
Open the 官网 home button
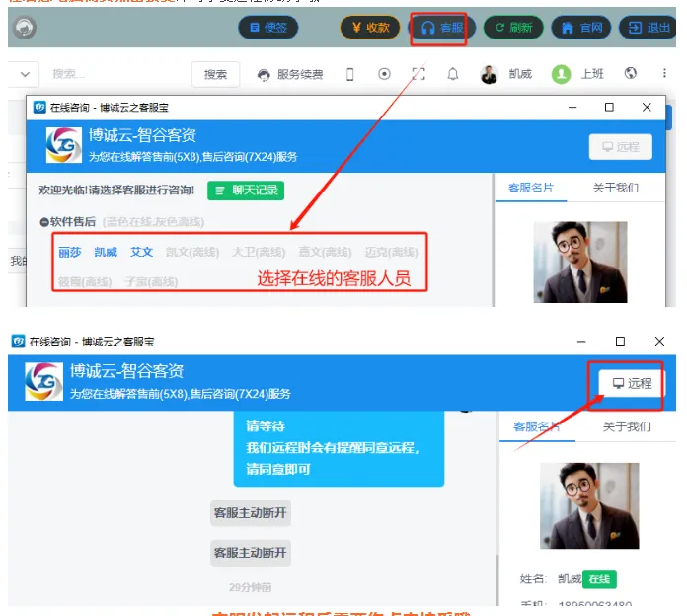pos(580,28)
